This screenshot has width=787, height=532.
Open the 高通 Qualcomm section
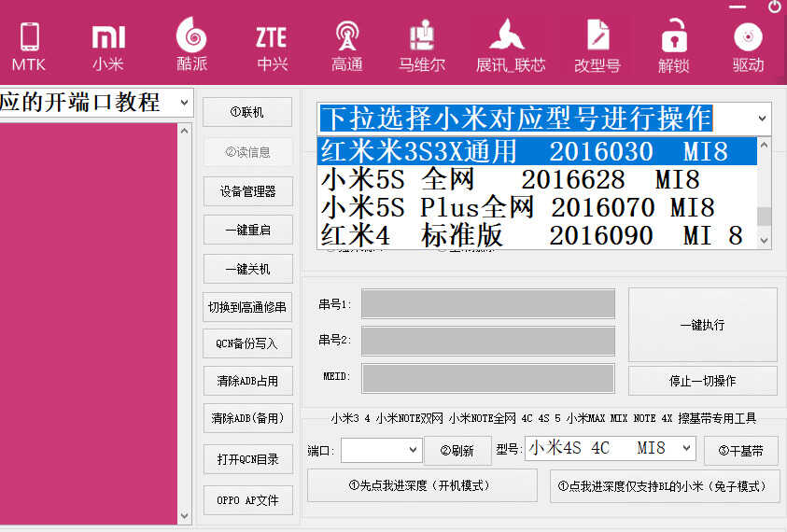click(x=347, y=47)
